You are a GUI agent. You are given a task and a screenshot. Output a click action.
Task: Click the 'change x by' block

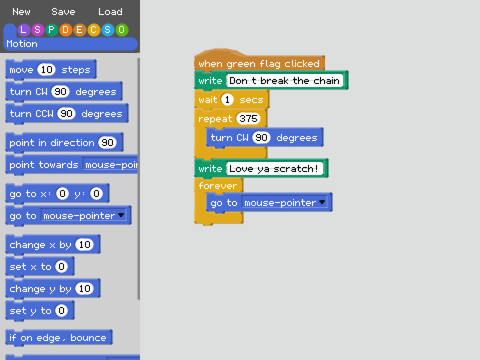(x=53, y=245)
